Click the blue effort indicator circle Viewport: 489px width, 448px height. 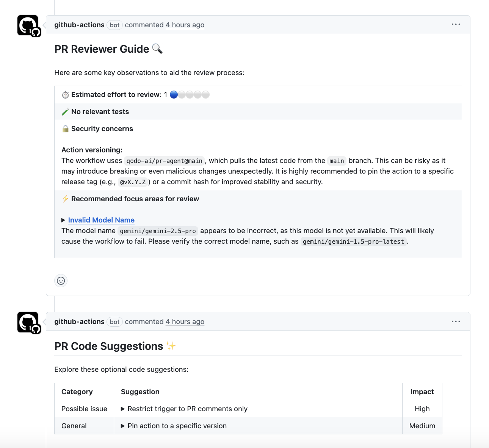(x=174, y=95)
